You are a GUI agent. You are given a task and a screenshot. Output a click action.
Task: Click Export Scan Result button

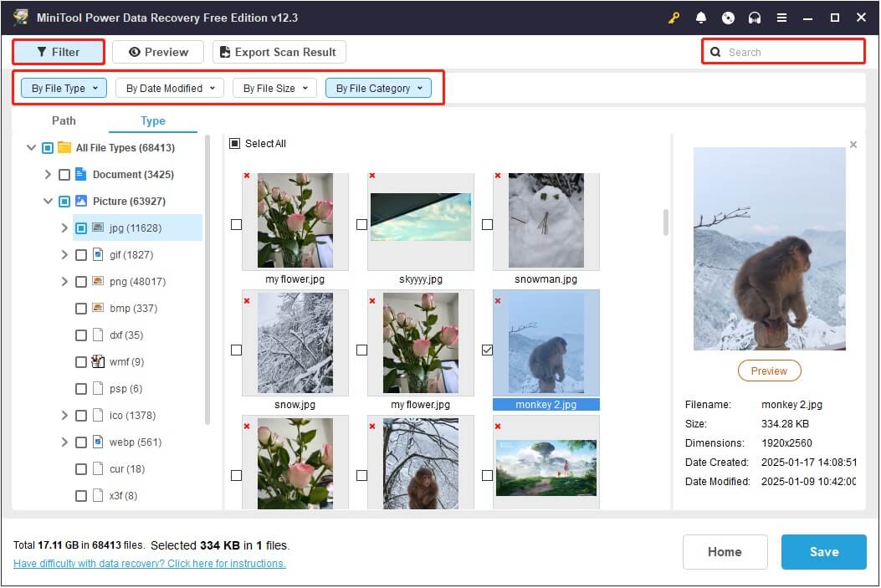(279, 52)
